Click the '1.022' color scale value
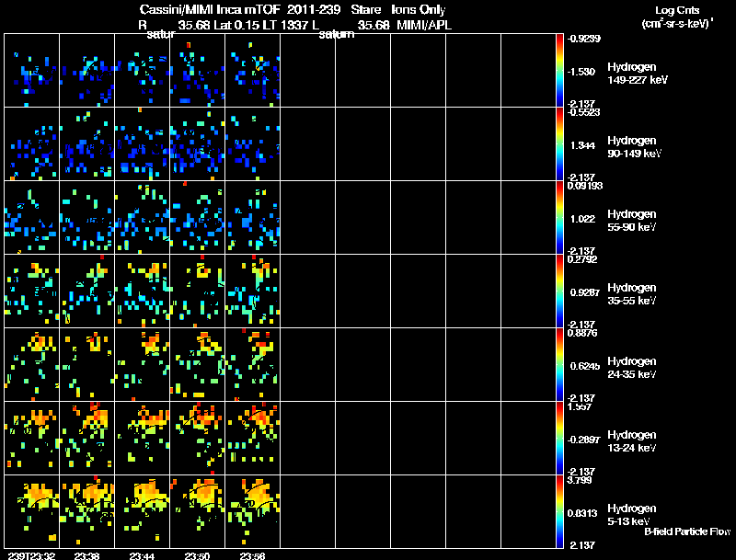The height and width of the screenshot is (560, 736). (x=582, y=219)
